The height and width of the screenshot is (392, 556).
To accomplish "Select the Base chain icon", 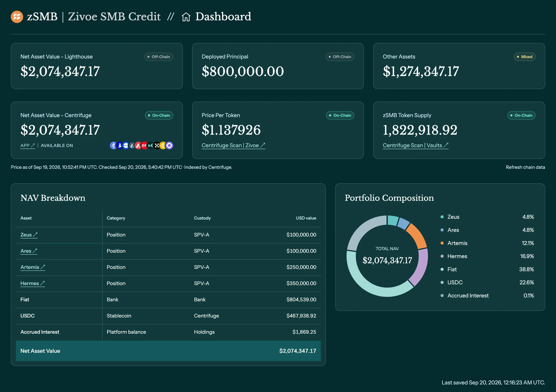I will 126,146.
